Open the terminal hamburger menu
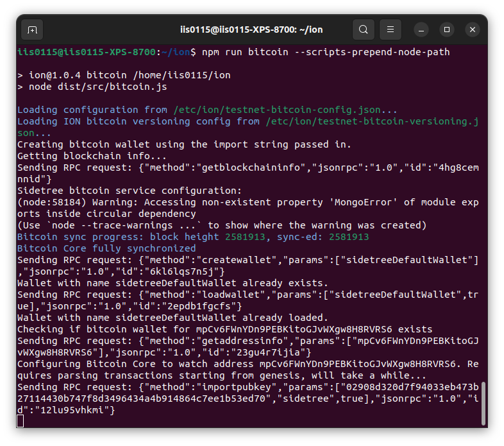The width and height of the screenshot is (504, 446). click(391, 30)
